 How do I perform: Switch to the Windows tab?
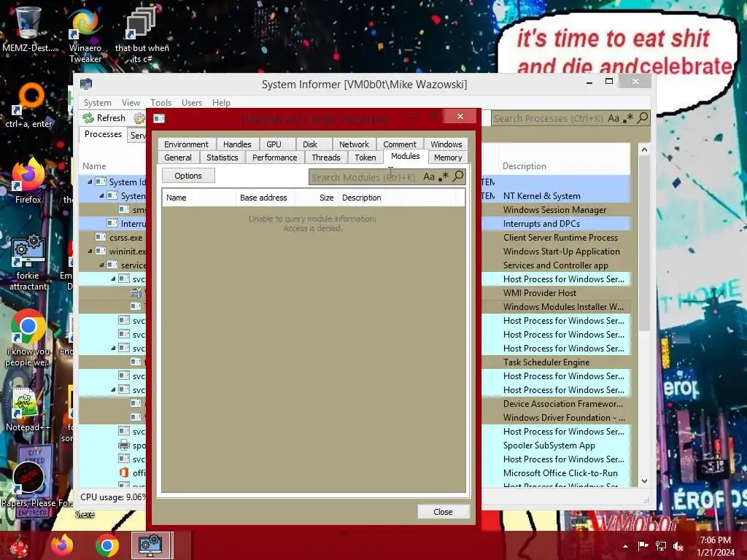[x=446, y=144]
